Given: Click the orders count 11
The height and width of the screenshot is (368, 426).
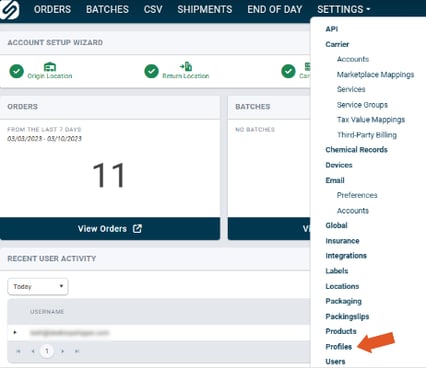Looking at the screenshot, I should point(109,175).
